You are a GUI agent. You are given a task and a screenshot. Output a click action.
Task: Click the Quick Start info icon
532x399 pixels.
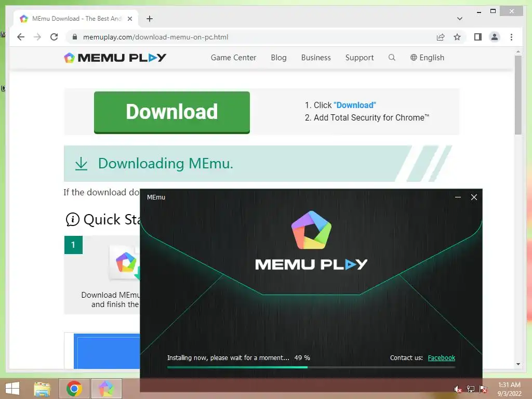[72, 220]
